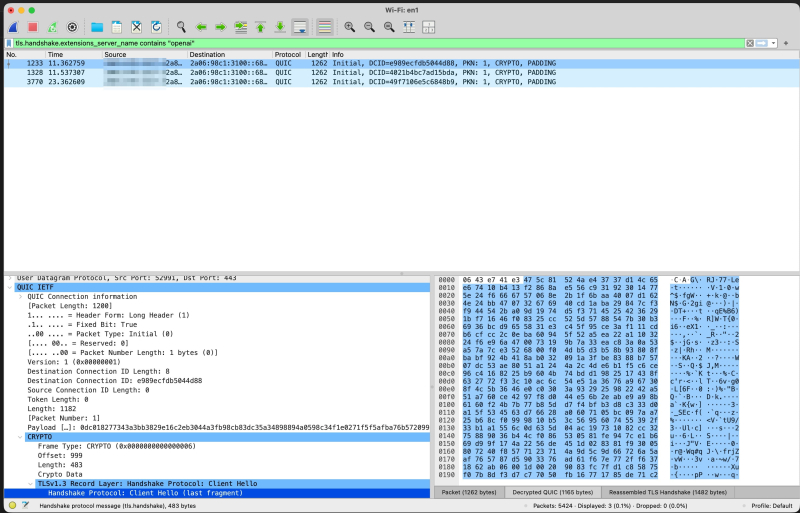
Task: Open expert information status circle
Action: (x=13, y=506)
